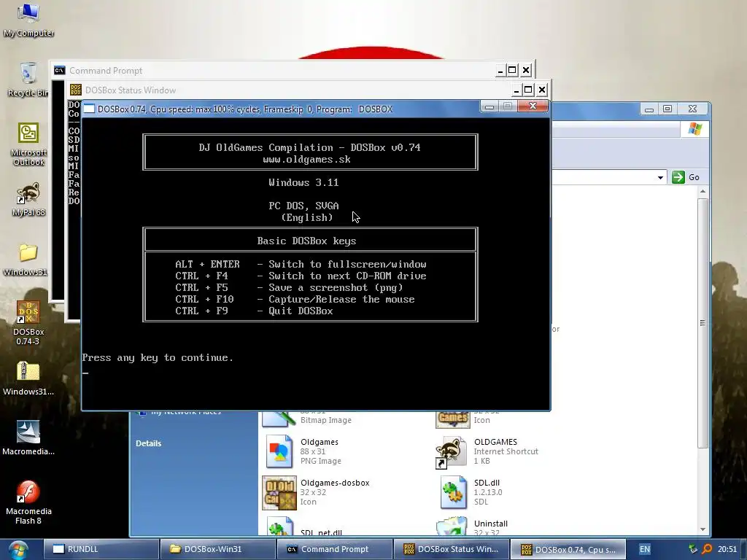
Task: Click Explorer scrollbar up arrow
Action: point(703,191)
